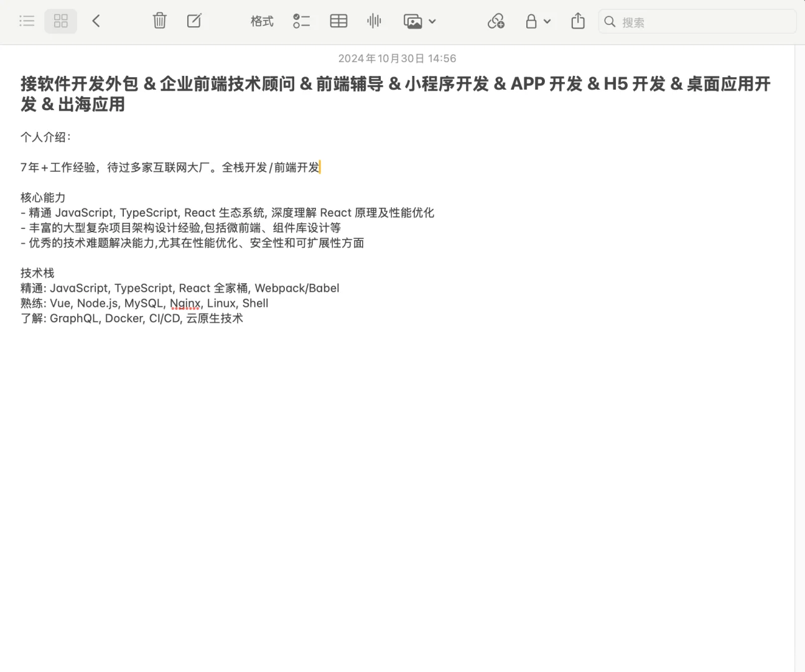
Task: Add a link to the note
Action: tap(496, 21)
